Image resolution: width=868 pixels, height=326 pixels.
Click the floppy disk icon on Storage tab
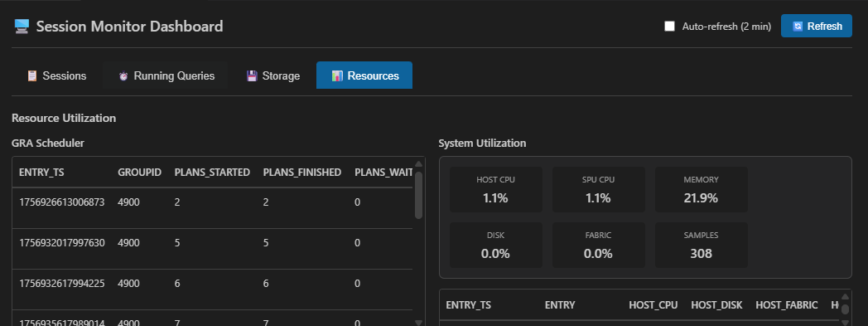point(252,76)
